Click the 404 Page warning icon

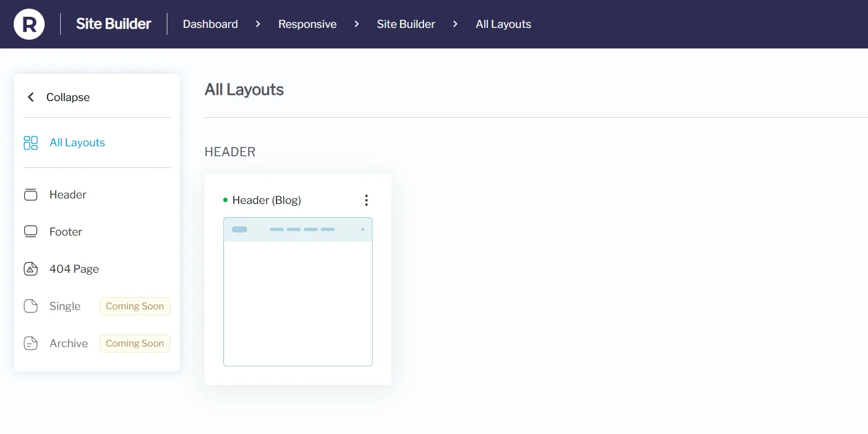pos(30,269)
